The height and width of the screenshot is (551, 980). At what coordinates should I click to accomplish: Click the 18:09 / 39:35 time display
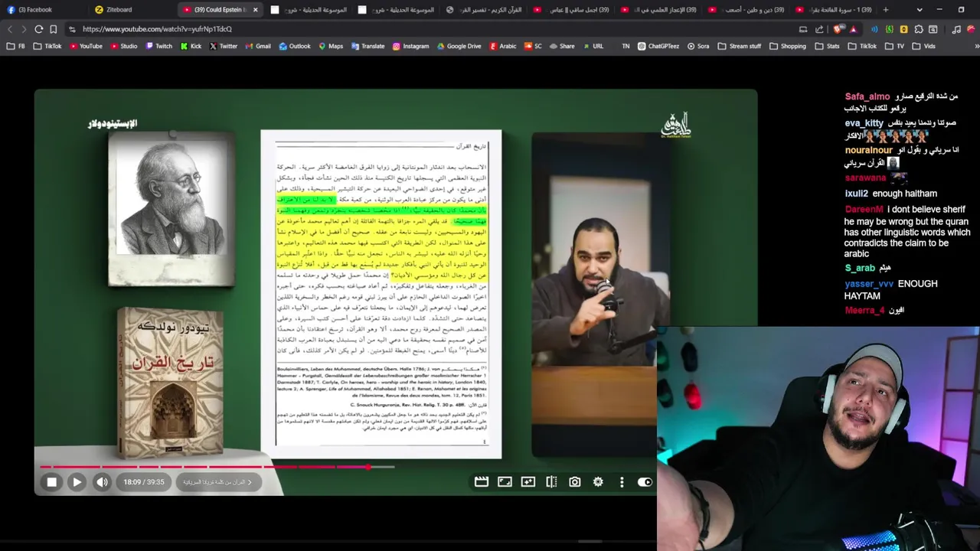click(x=144, y=482)
